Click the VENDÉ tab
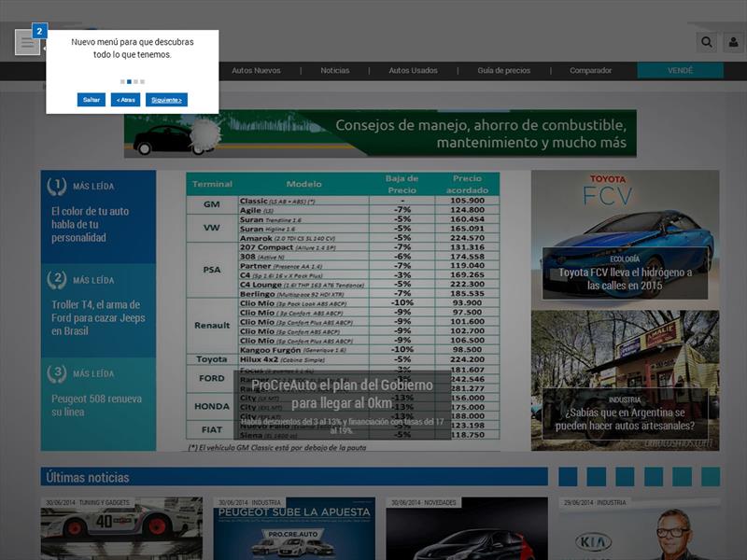This screenshot has width=747, height=560. click(680, 71)
